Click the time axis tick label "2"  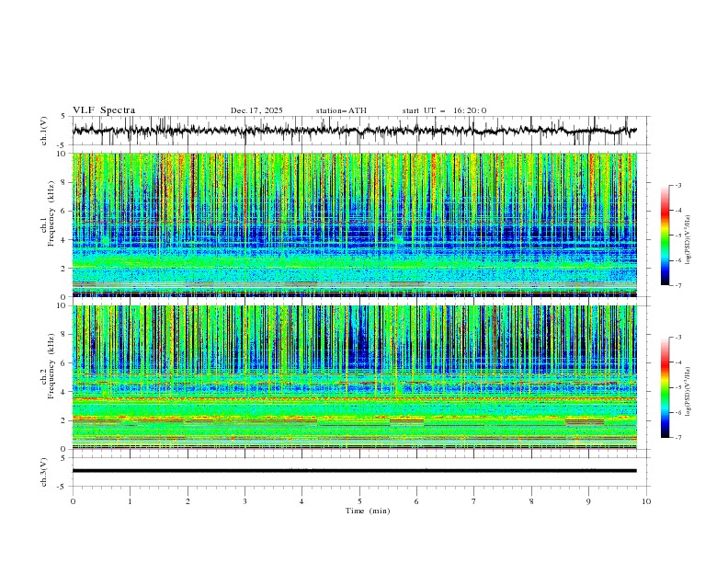click(188, 501)
